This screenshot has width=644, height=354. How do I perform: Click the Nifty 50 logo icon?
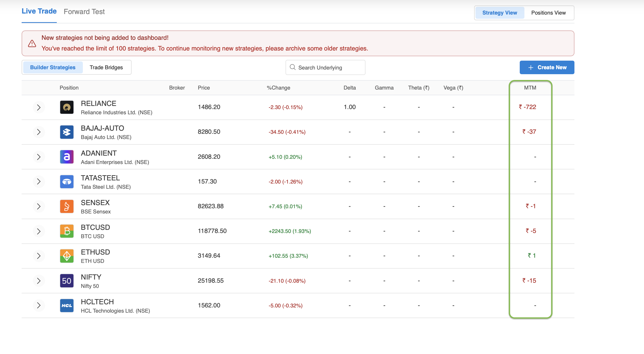(x=67, y=281)
